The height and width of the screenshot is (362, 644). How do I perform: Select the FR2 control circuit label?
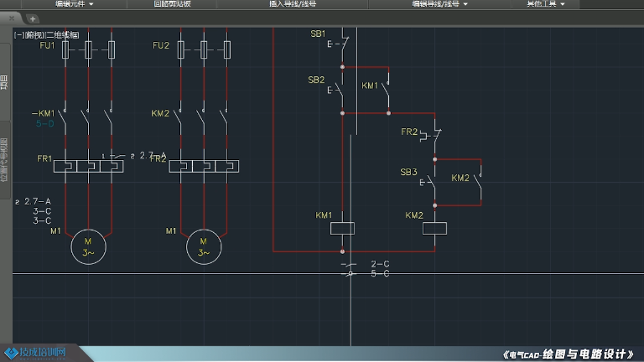click(409, 132)
